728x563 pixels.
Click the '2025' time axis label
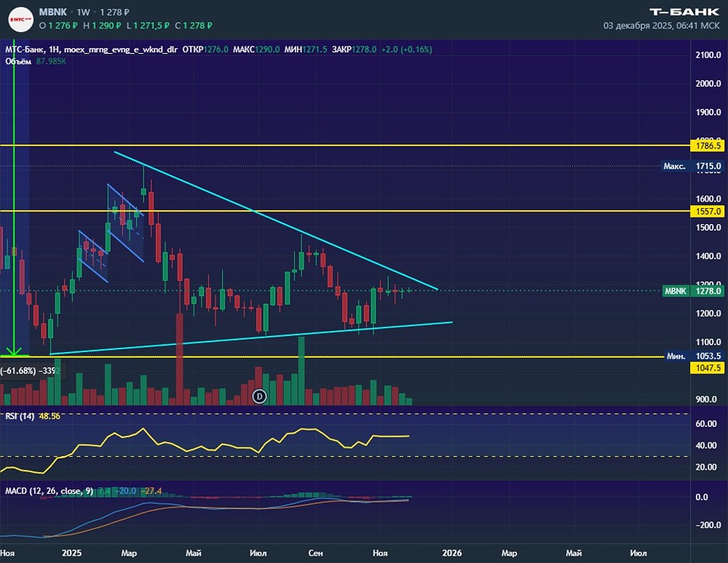click(x=72, y=553)
